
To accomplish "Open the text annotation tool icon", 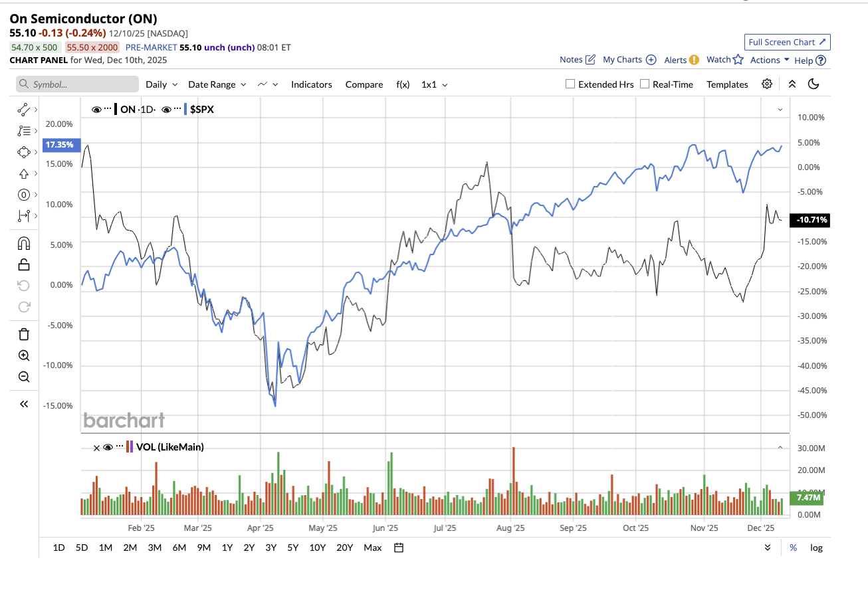I will [24, 195].
